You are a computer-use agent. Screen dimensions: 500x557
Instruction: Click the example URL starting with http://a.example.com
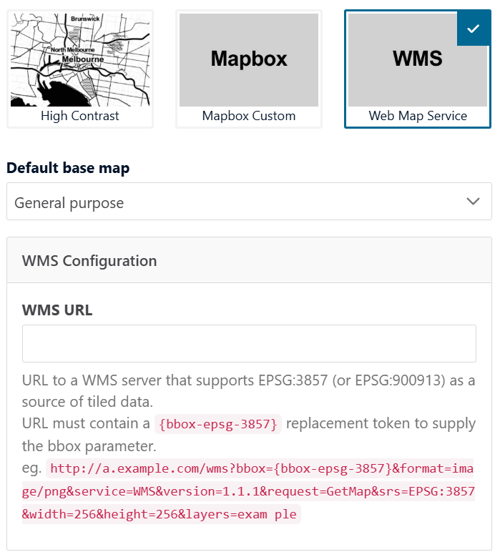tap(248, 491)
